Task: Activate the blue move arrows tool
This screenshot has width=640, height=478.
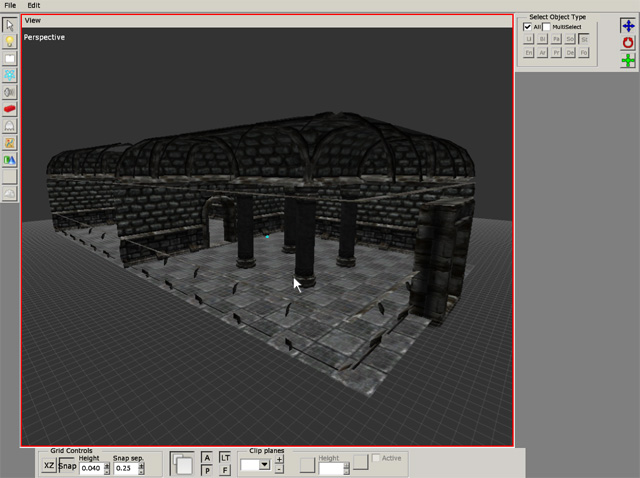Action: [628, 26]
